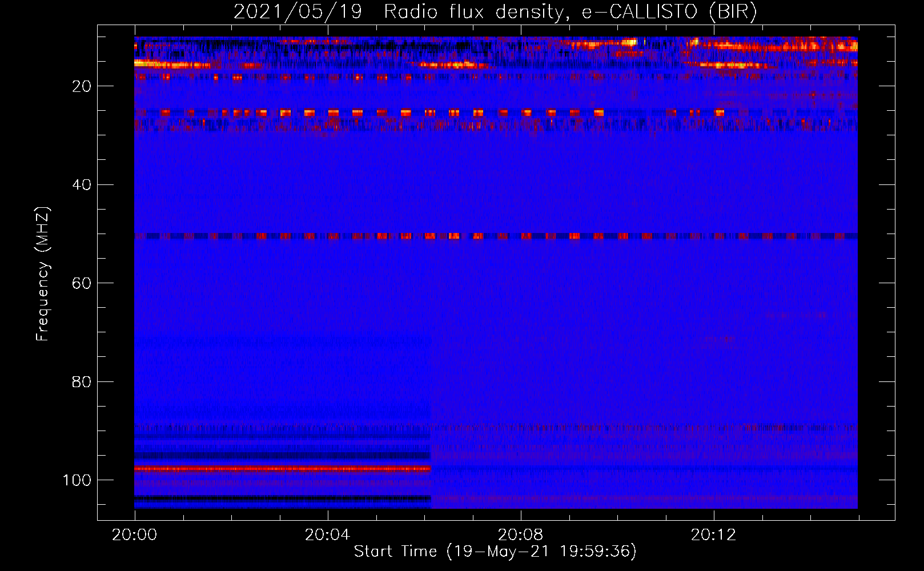Click the dashed red line near 25 MHz
Image resolution: width=924 pixels, height=571 pixels.
(x=429, y=113)
